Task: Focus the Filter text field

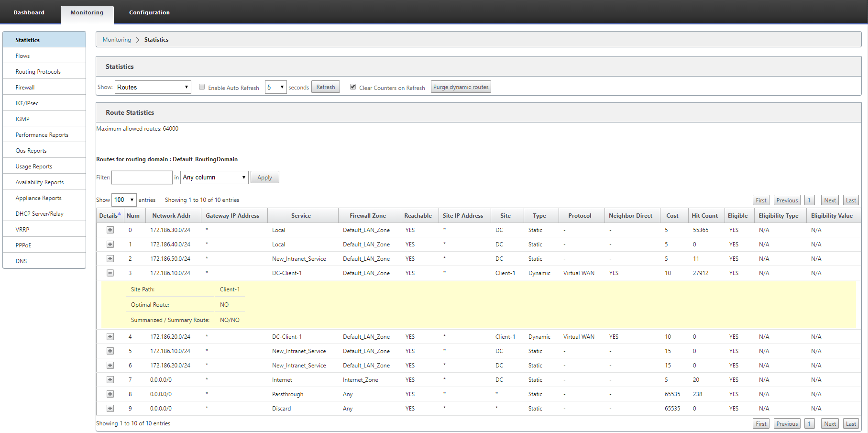Action: [142, 178]
